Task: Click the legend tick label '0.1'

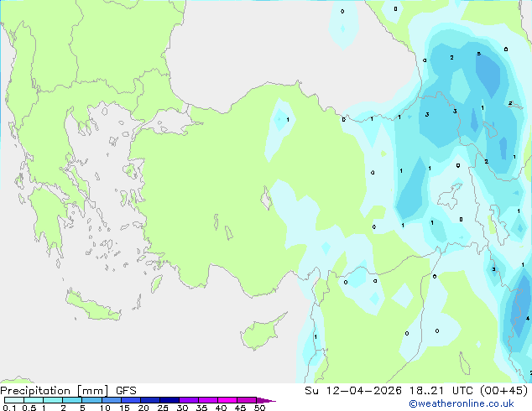Action: [x=9, y=408]
